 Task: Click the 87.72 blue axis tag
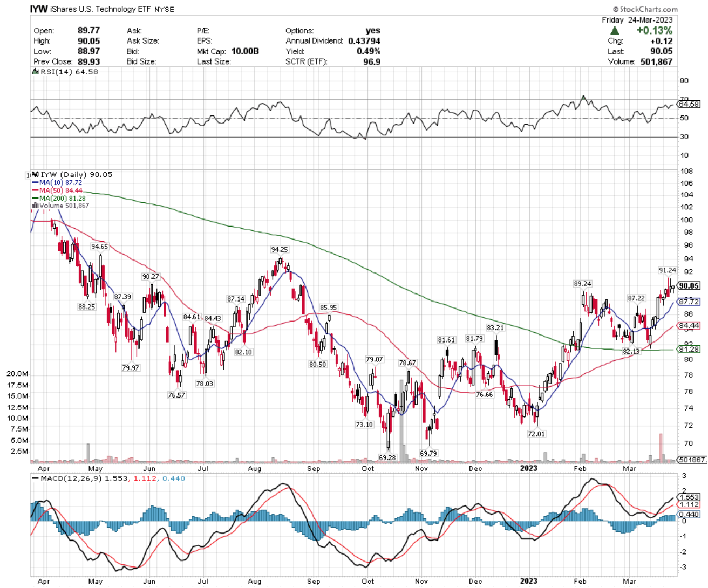pos(689,302)
